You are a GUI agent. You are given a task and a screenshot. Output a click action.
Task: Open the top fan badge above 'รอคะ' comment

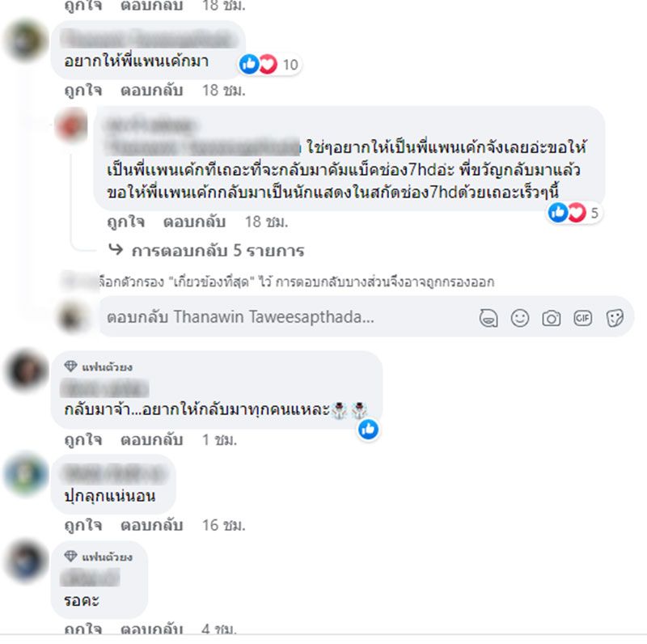(x=99, y=557)
